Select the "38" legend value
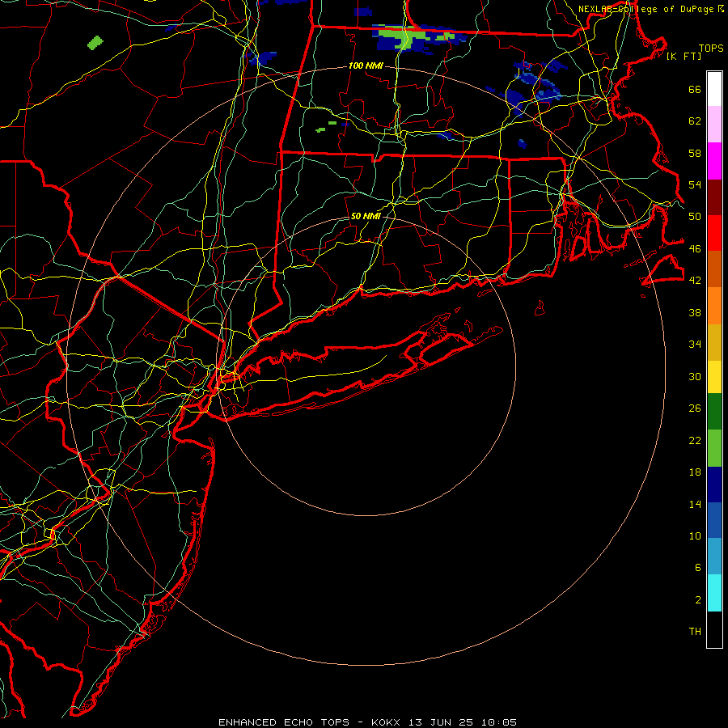The image size is (728, 728). tap(695, 312)
